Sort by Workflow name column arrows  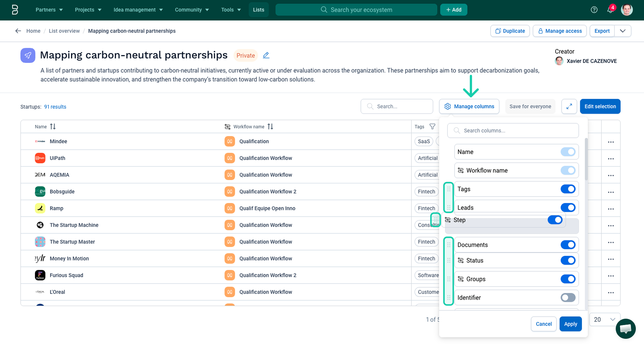pyautogui.click(x=270, y=127)
